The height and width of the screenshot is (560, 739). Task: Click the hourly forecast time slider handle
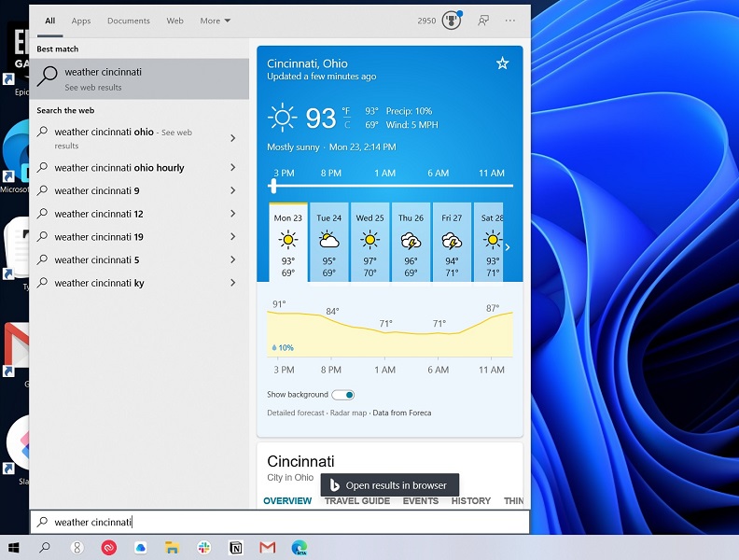pyautogui.click(x=272, y=186)
